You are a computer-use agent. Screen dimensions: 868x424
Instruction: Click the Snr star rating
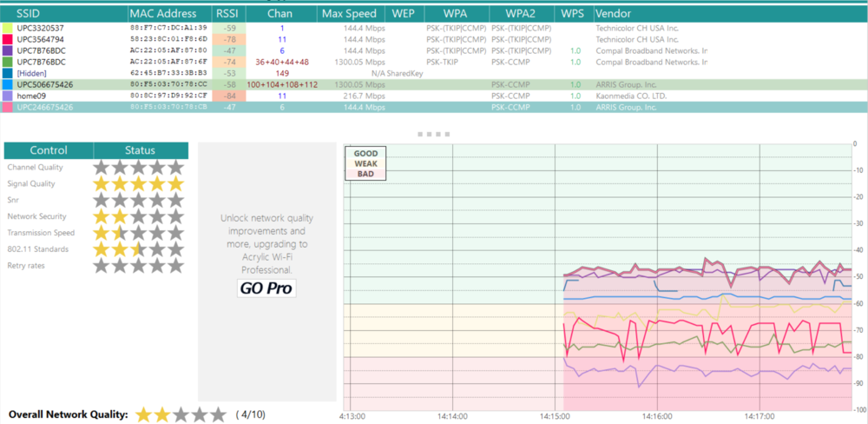[139, 200]
